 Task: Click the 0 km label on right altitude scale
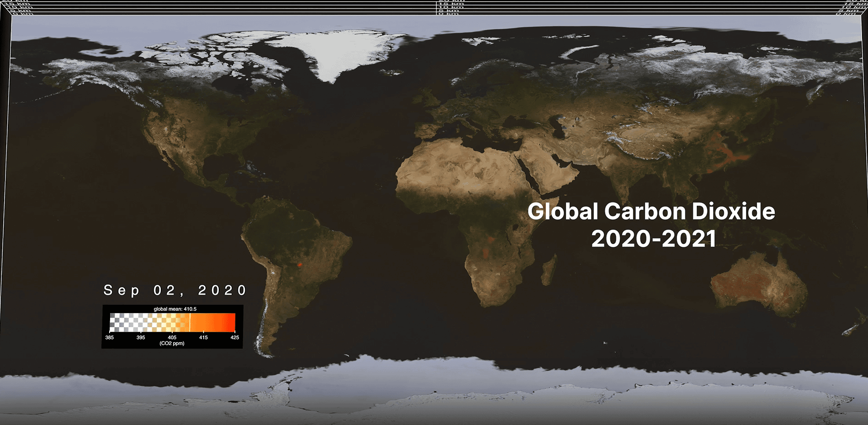pos(846,14)
